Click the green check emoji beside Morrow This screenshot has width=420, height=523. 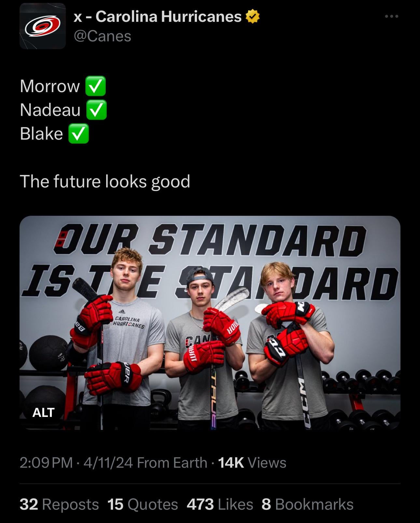coord(95,86)
